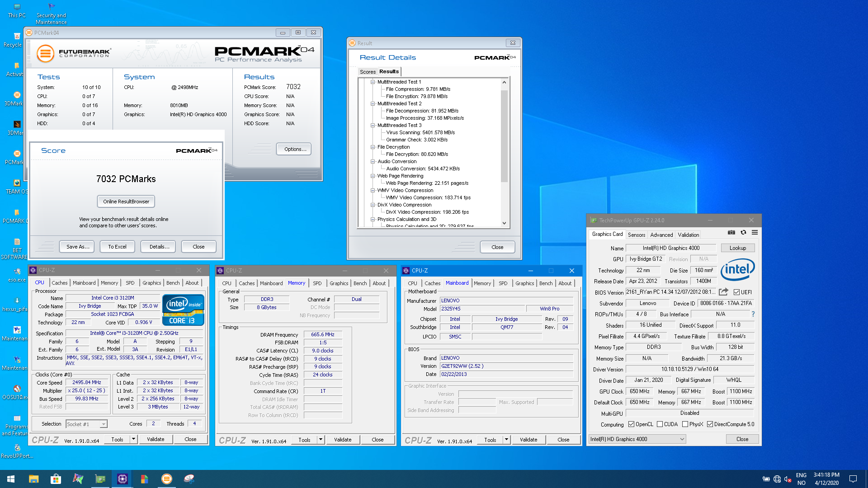This screenshot has height=488, width=868.
Task: Toggle the OpenCL computing checkbox
Action: coord(632,424)
